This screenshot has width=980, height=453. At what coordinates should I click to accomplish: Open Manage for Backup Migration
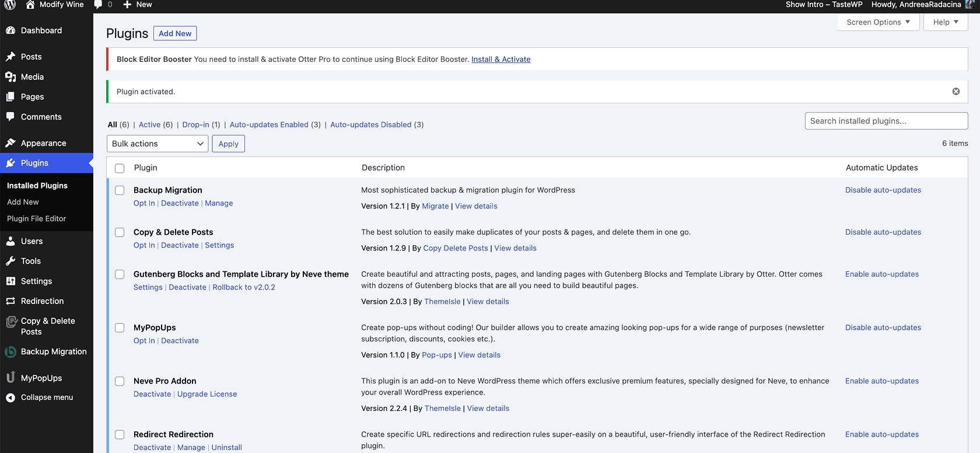(x=219, y=203)
